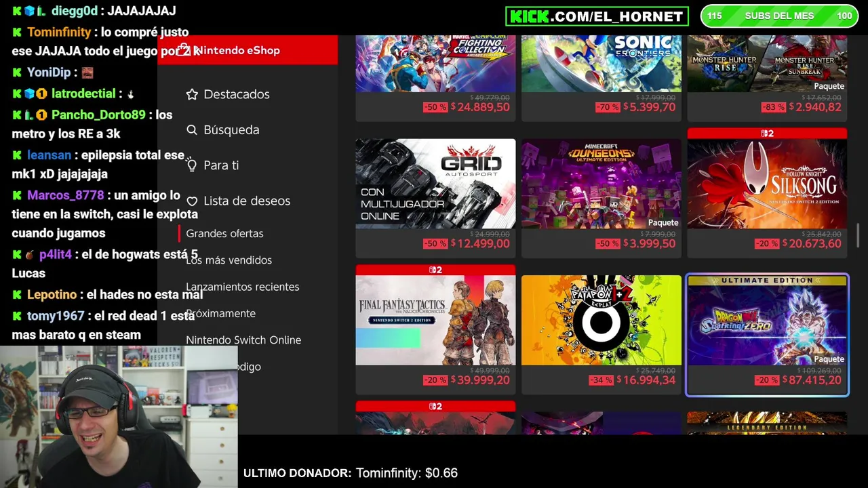
Task: Click Sparking Zero price $87.415,20
Action: 812,380
